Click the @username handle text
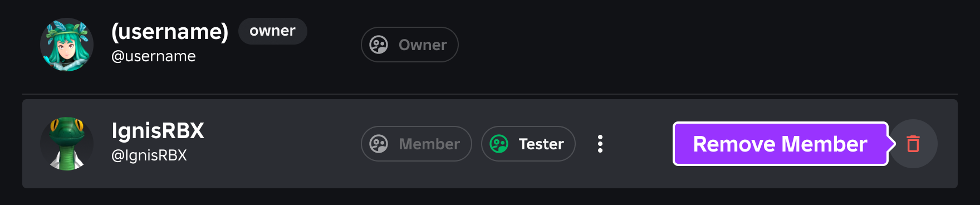 [154, 56]
